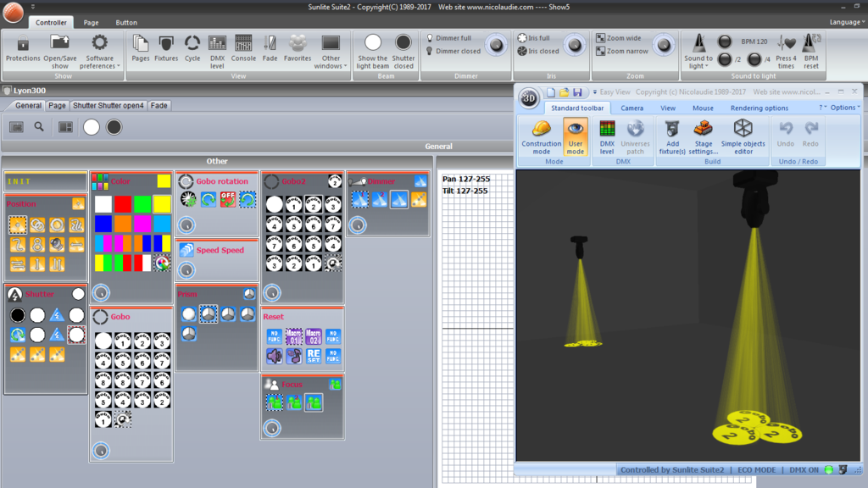Click the red OFF gobo rotation icon
Screen dimensions: 868x488
[227, 199]
